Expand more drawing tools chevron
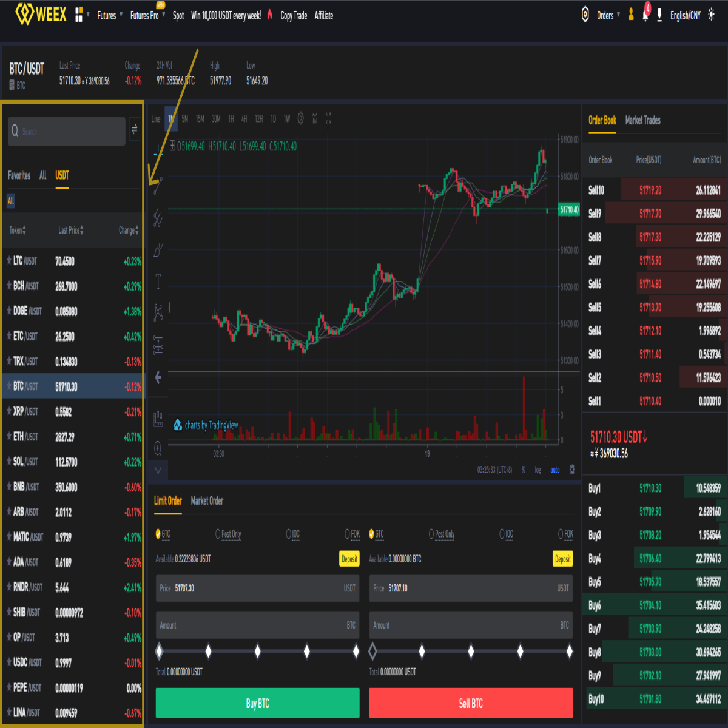Screen dimensions: 728x728 pyautogui.click(x=158, y=470)
